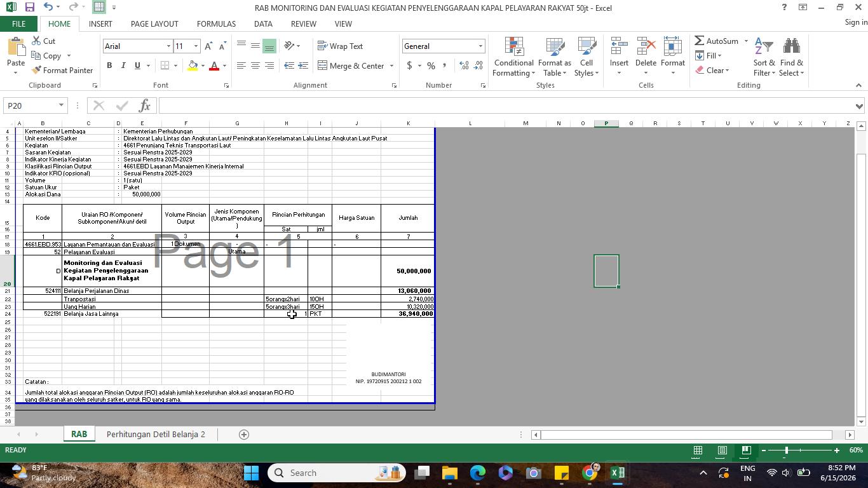Click the vertical scrollbar down arrow
Viewport: 868px width, 488px height.
[861, 421]
